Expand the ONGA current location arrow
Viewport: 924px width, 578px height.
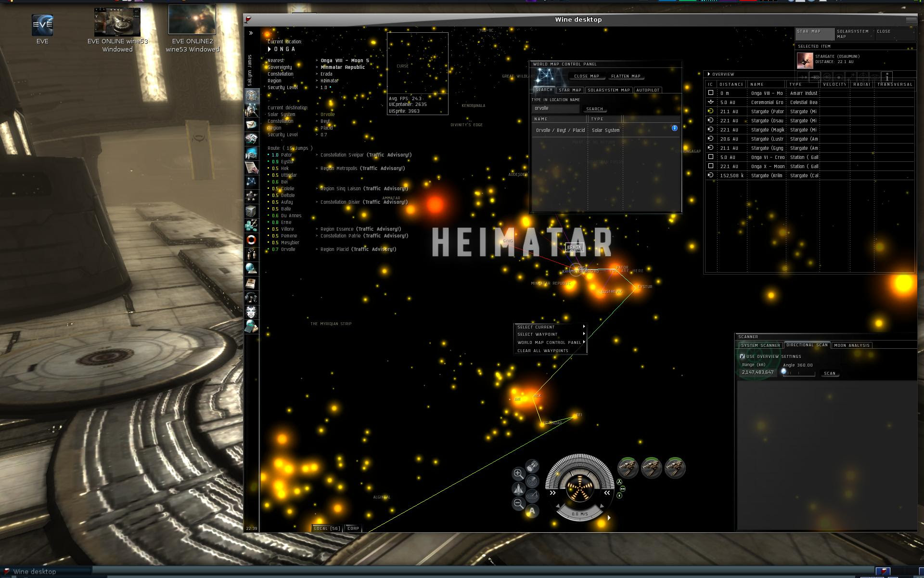point(269,49)
